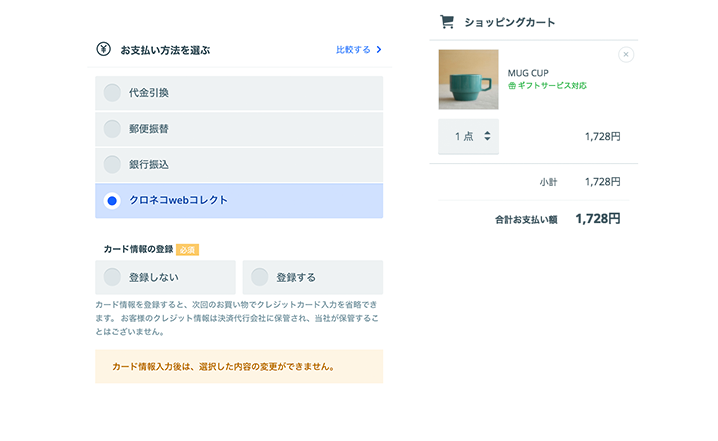Click the ショッピングカート heading
The image size is (718, 441).
click(510, 22)
